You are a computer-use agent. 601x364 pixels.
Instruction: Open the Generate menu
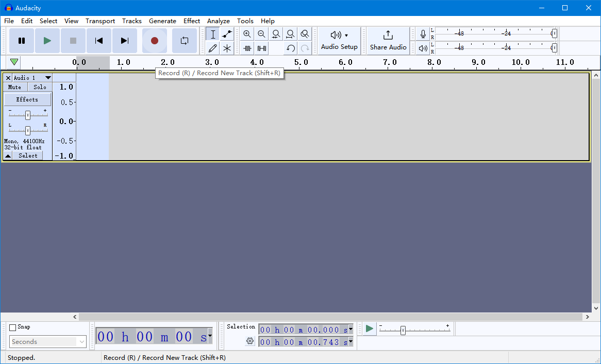162,21
